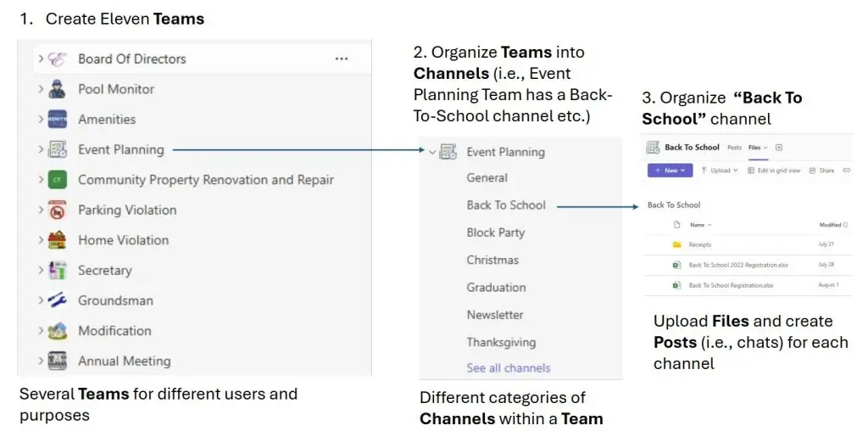Open Board Of Directors more options ellipsis
The height and width of the screenshot is (437, 868).
tap(342, 59)
